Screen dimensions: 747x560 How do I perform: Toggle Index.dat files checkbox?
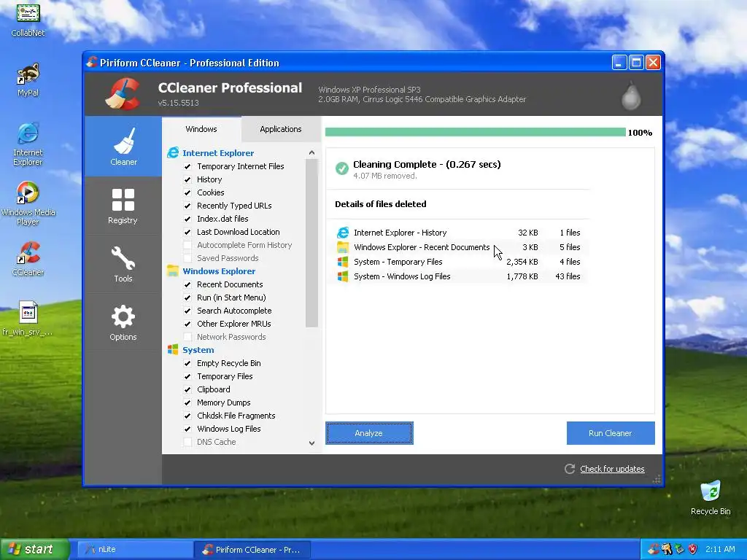(x=187, y=219)
